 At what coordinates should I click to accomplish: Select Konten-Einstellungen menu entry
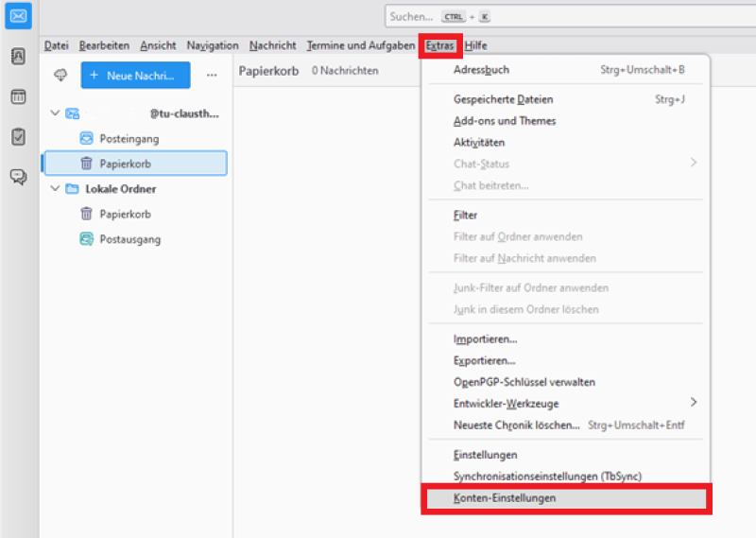point(505,497)
